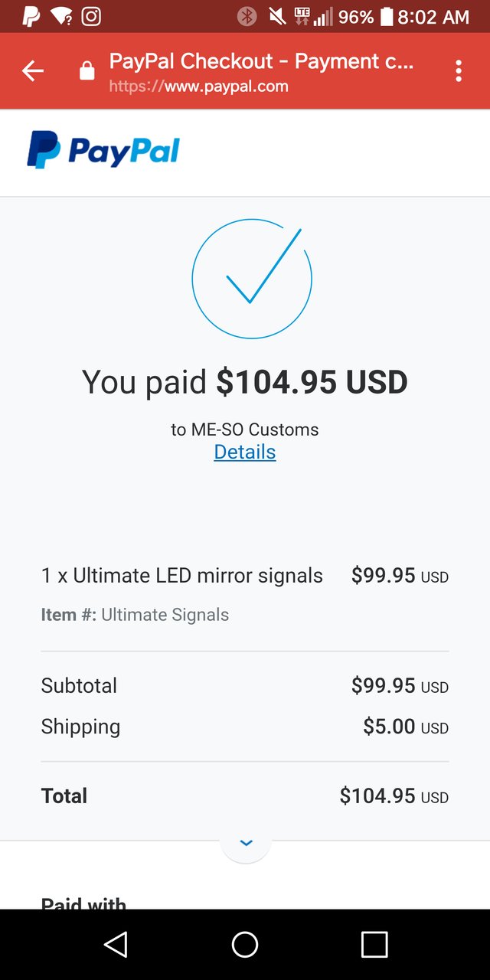Screen dimensions: 490x980
Task: Tap the recent apps square button
Action: (x=374, y=945)
